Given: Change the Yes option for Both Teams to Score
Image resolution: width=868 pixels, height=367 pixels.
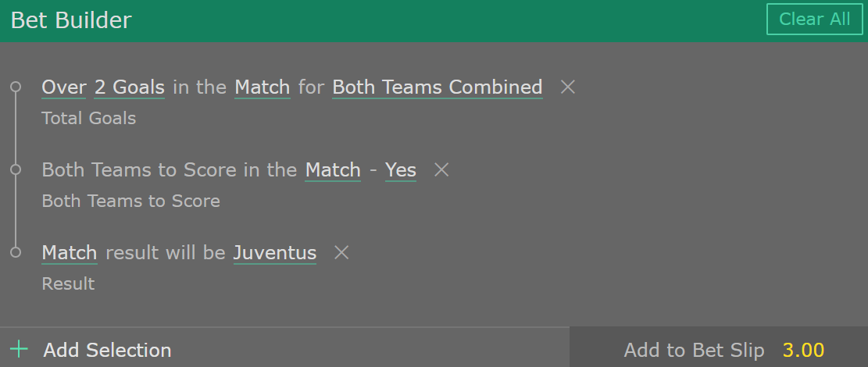Looking at the screenshot, I should click(x=401, y=170).
